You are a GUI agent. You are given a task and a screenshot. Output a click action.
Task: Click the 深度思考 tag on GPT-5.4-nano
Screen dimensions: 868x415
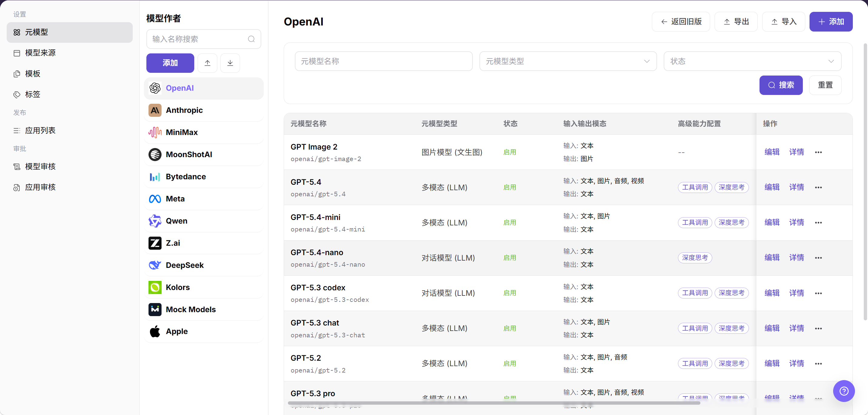[695, 258]
